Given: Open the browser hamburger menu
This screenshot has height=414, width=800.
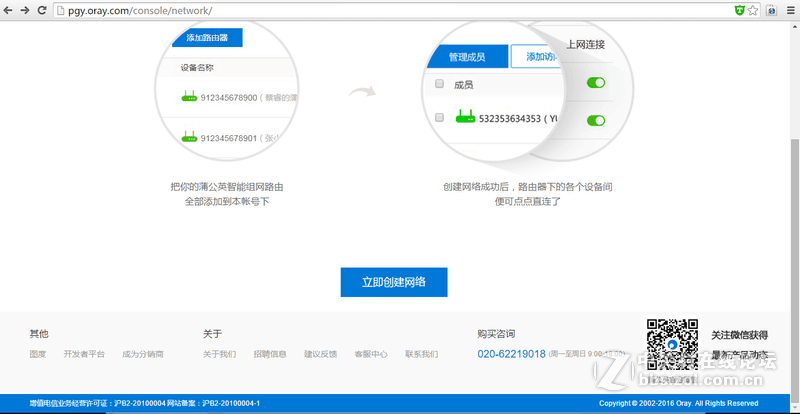Looking at the screenshot, I should click(790, 10).
